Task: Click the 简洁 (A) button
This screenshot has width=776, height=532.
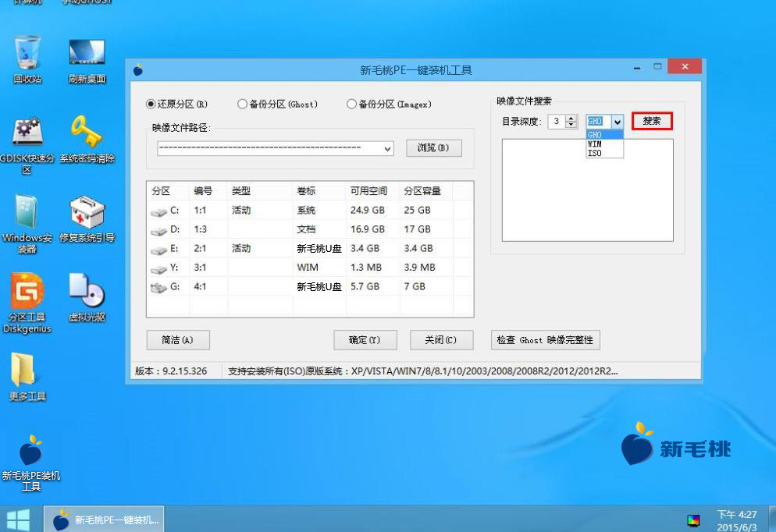Action: tap(178, 340)
